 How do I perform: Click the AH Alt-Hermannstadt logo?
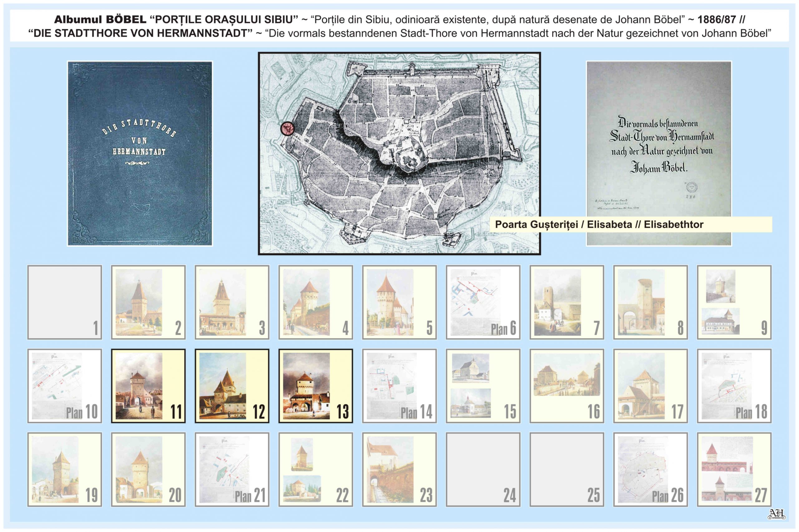click(776, 514)
